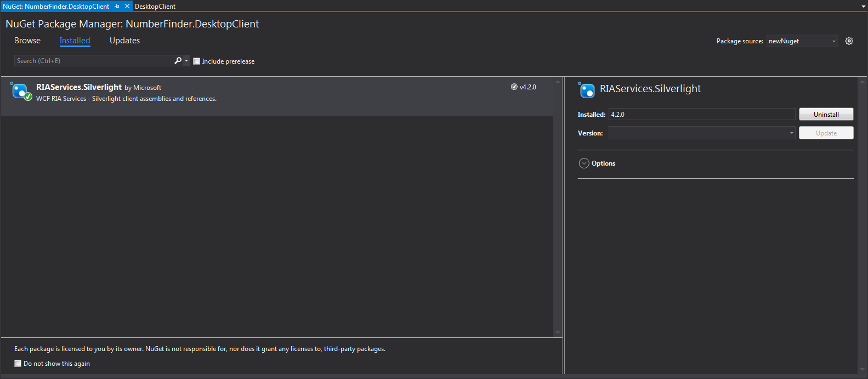Expand the Options section
This screenshot has width=868, height=379.
tap(584, 163)
